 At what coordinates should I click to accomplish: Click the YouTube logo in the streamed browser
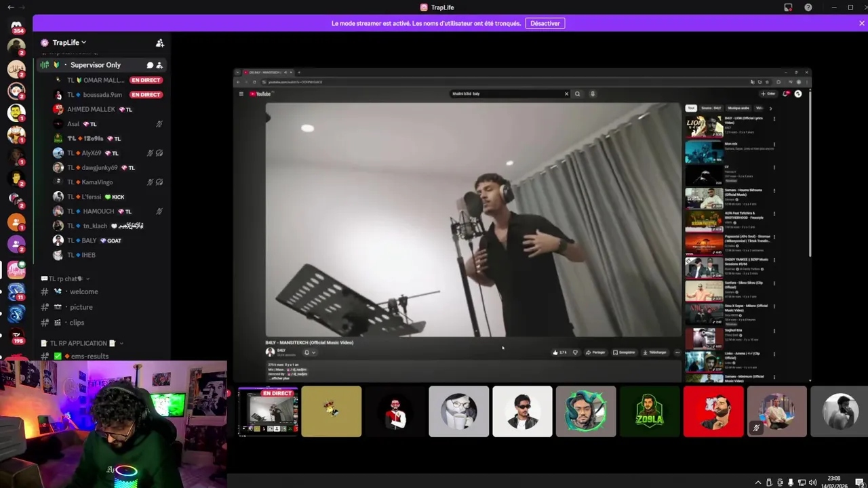coord(261,94)
